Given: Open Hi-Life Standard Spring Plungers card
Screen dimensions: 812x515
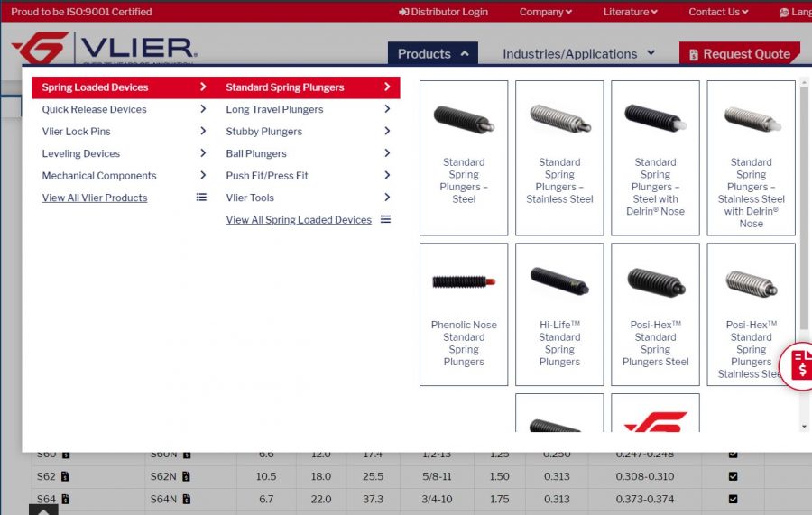Looking at the screenshot, I should click(x=559, y=314).
